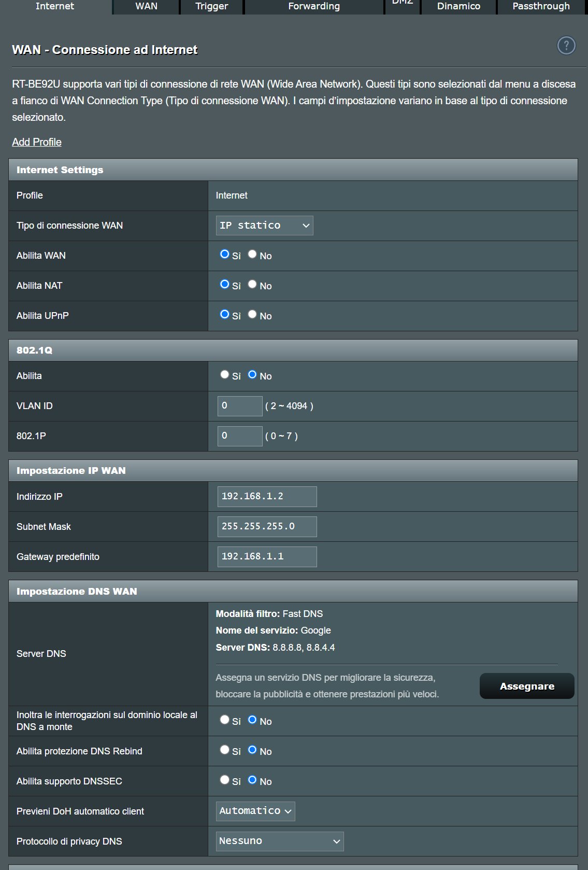Select Si for DNSSEC support
Screen dimensions: 588x870
[224, 780]
